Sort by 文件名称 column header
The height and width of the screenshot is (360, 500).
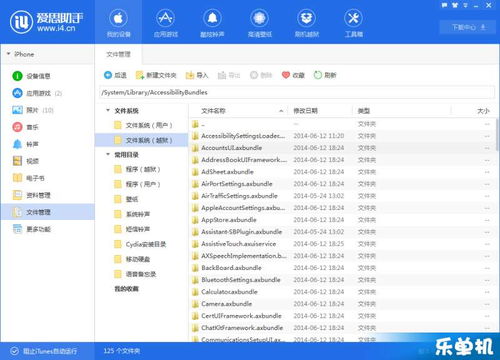point(238,111)
